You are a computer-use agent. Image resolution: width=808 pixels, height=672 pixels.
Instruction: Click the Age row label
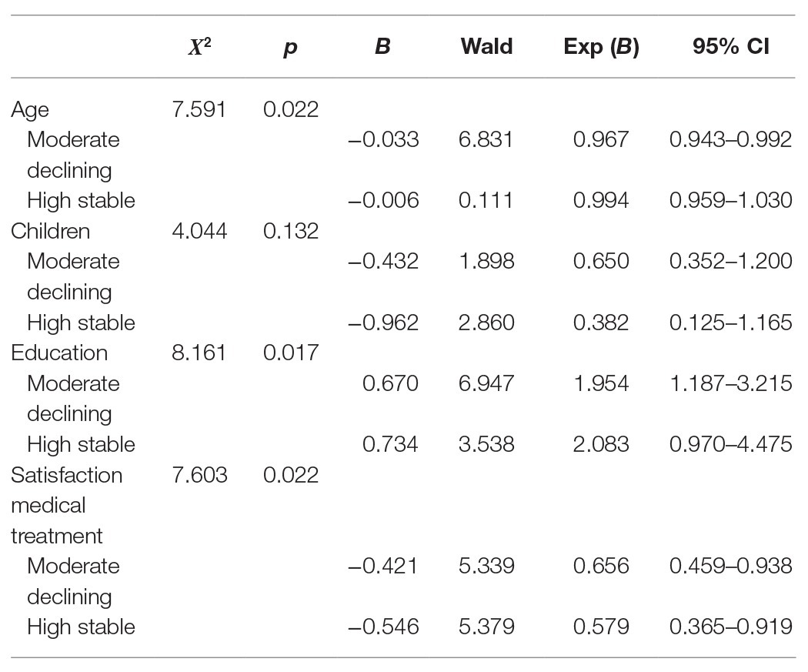(x=30, y=110)
